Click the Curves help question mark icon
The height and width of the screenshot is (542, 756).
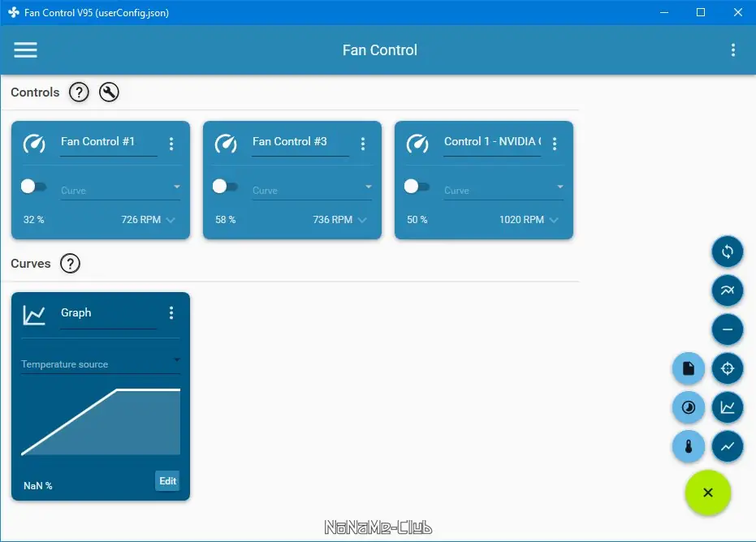[71, 264]
